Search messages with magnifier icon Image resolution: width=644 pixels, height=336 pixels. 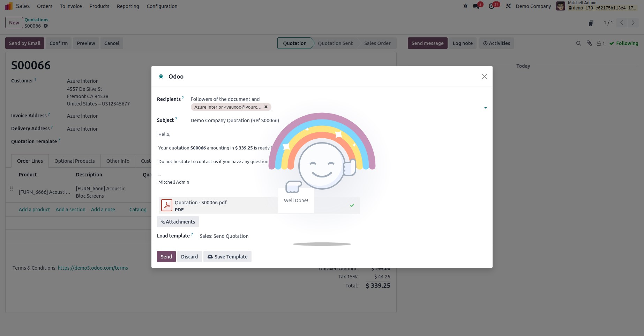click(x=578, y=43)
